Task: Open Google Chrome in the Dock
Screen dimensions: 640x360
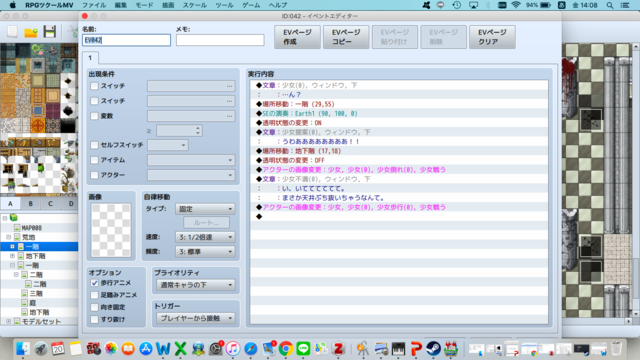Action: tap(286, 349)
